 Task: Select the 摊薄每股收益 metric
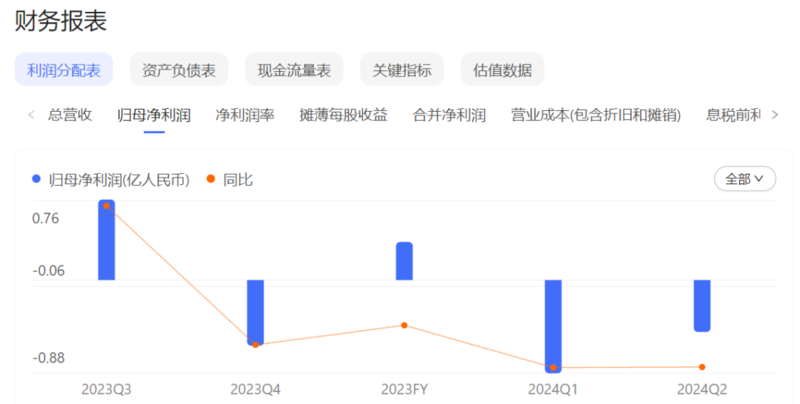pyautogui.click(x=343, y=115)
